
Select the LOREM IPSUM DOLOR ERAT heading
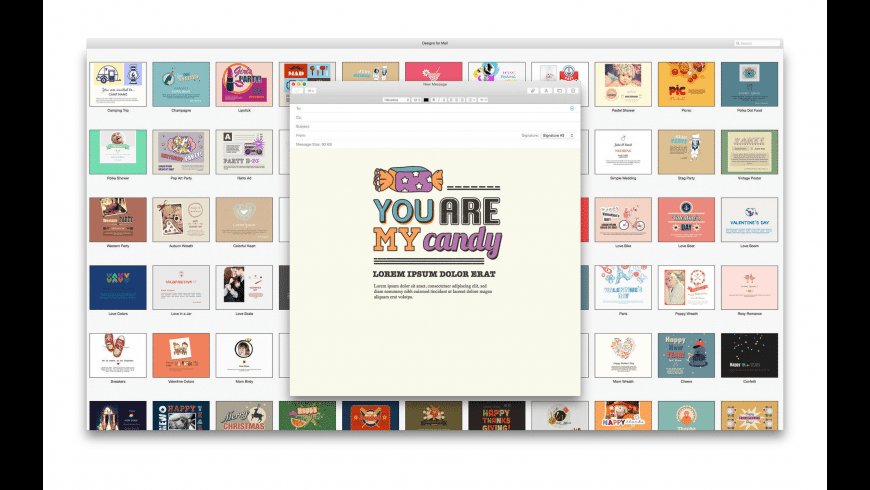(434, 274)
